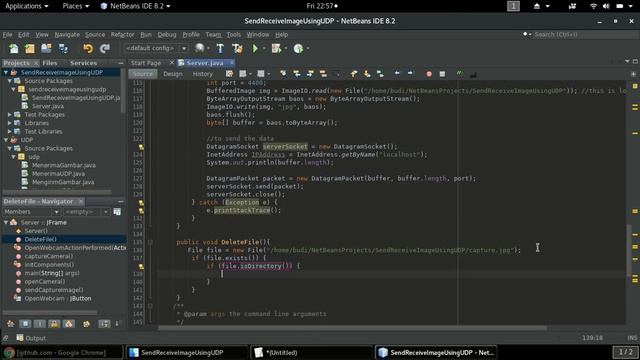Image resolution: width=640 pixels, height=360 pixels.
Task: Click the Clean and Build icon
Action: click(237, 49)
